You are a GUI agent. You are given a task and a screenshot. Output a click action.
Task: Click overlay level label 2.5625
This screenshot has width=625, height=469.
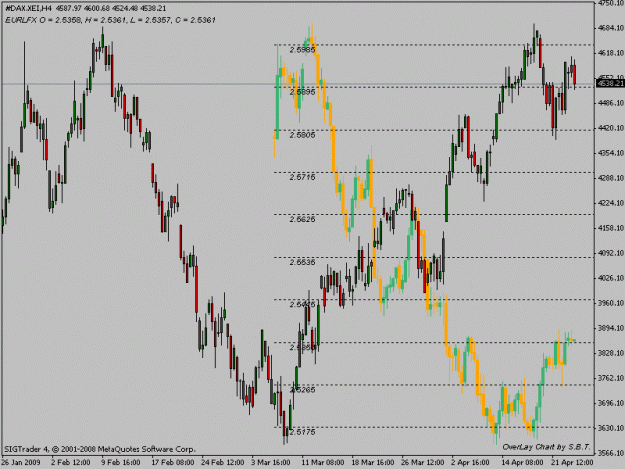click(x=302, y=219)
